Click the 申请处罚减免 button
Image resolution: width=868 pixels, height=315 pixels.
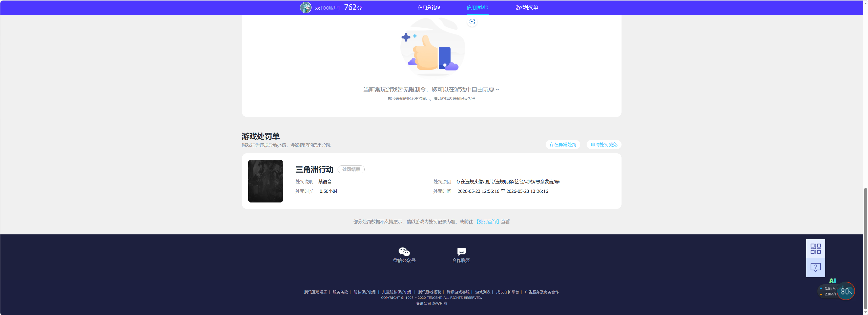604,145
